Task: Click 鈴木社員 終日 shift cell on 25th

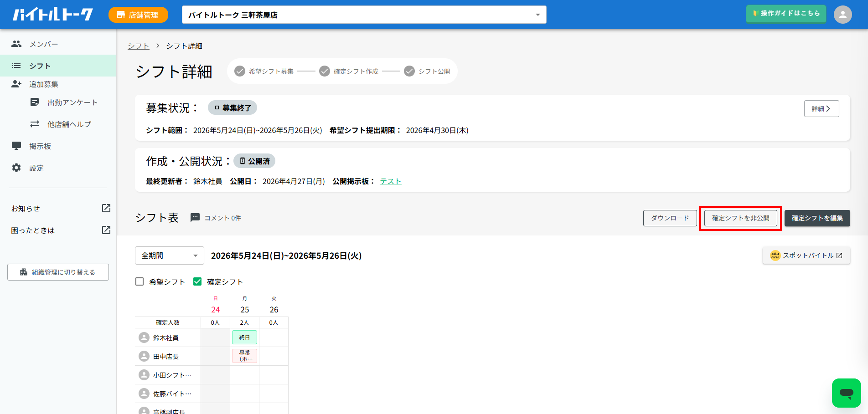Action: [244, 337]
